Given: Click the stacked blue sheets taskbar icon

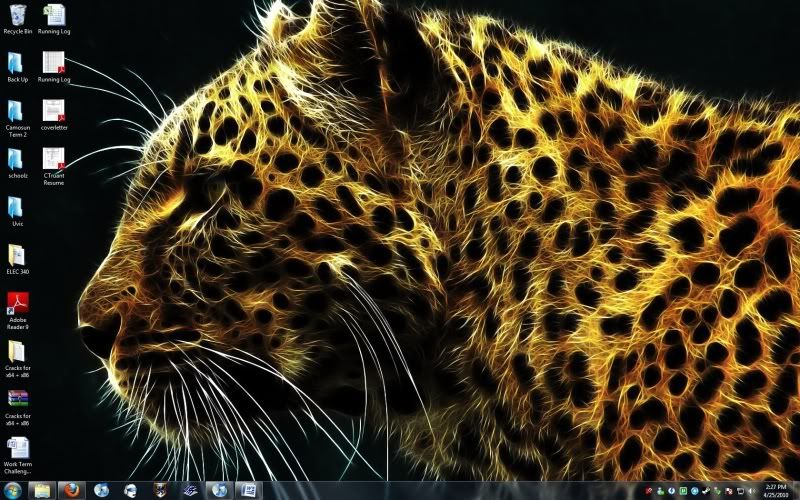Looking at the screenshot, I should click(x=190, y=491).
